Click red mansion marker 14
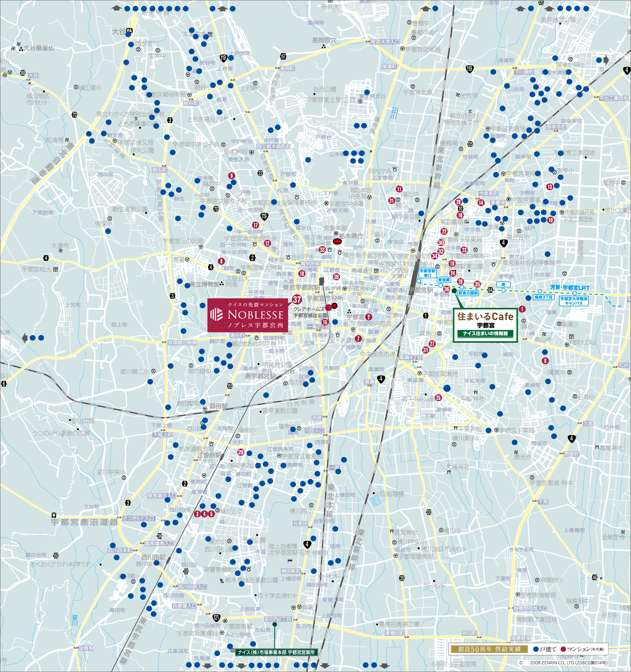The width and height of the screenshot is (631, 672). (x=481, y=203)
